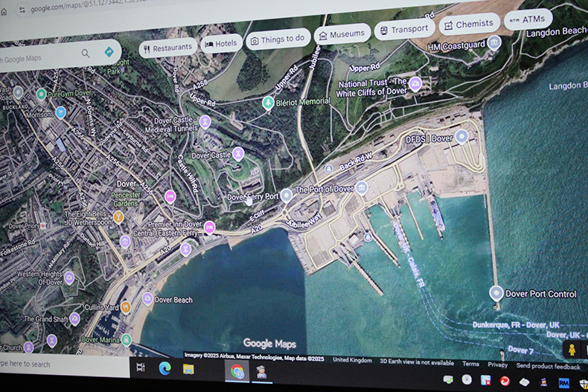Image resolution: width=588 pixels, height=392 pixels.
Task: Find ATMs using the category chip
Action: [x=528, y=19]
